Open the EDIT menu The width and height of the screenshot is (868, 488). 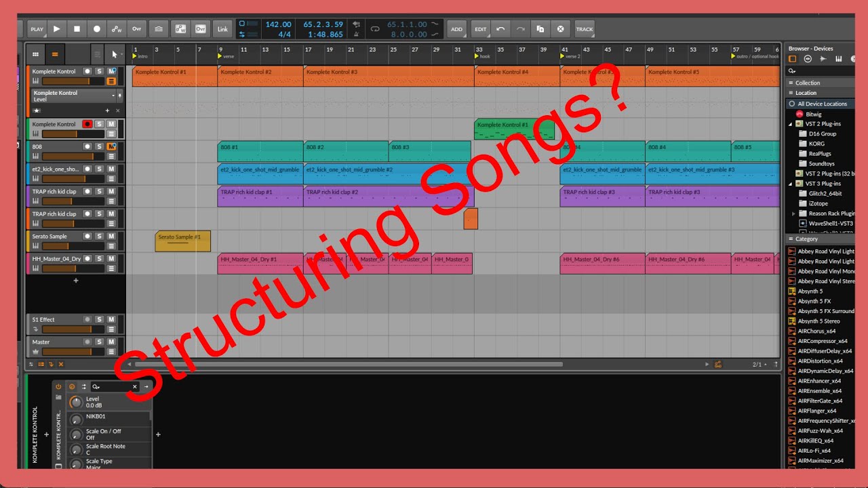pyautogui.click(x=481, y=29)
